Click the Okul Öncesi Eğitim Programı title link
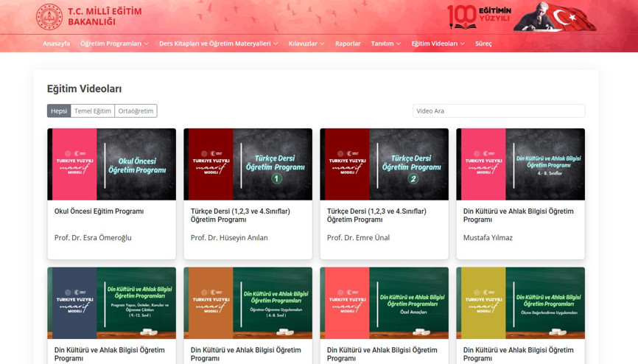The image size is (638, 364). coord(99,211)
